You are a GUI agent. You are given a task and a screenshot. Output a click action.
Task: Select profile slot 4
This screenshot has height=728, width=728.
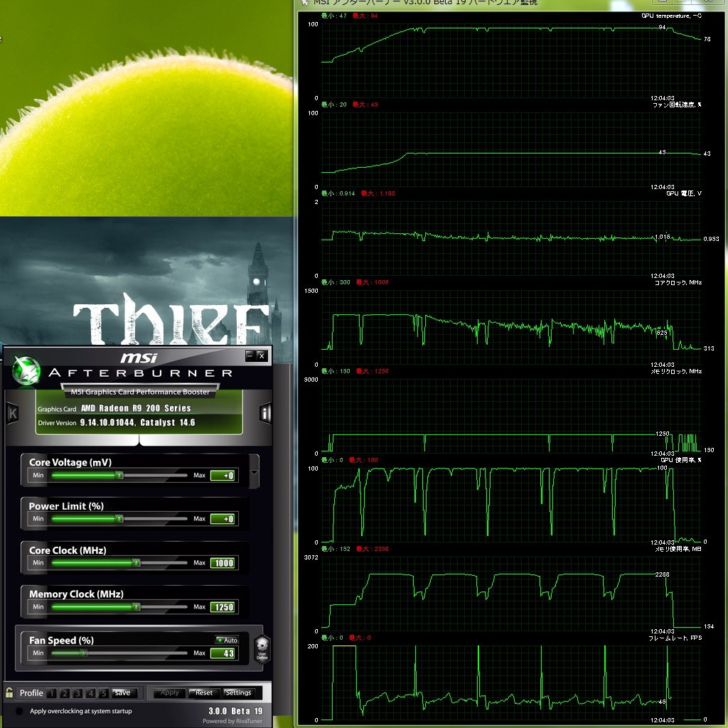[x=90, y=693]
